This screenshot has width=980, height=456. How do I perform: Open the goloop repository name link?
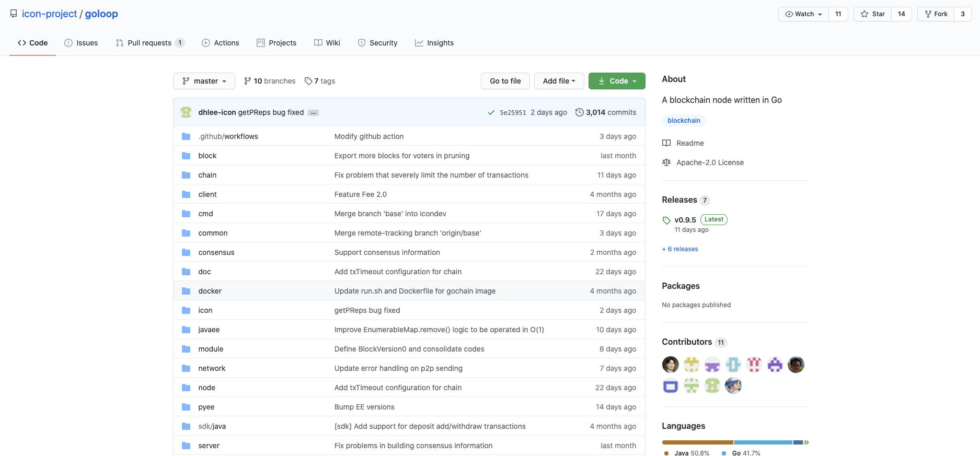point(101,14)
